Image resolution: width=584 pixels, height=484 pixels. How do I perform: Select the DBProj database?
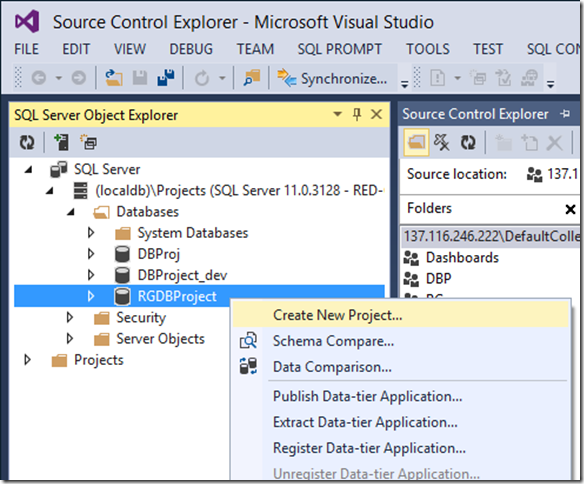coord(159,254)
